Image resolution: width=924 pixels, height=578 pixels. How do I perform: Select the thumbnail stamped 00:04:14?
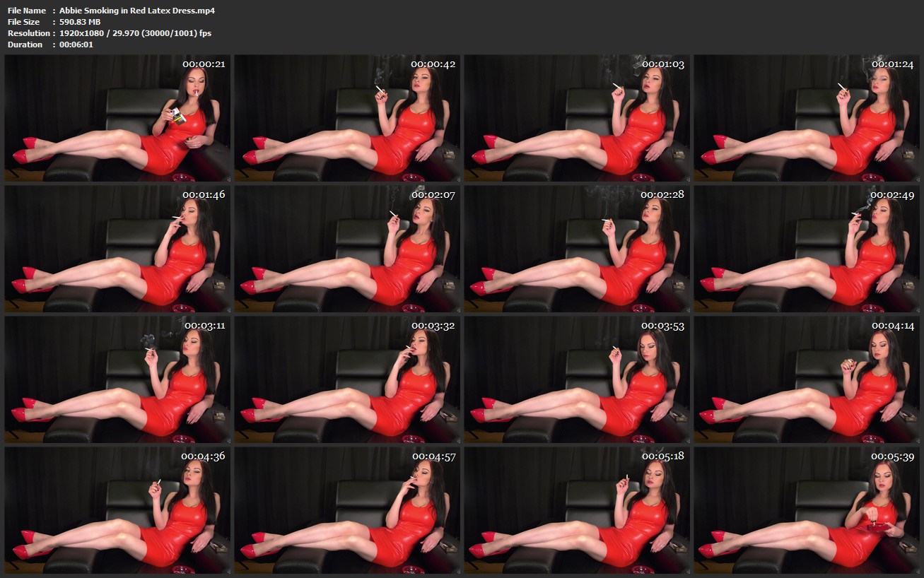[807, 379]
